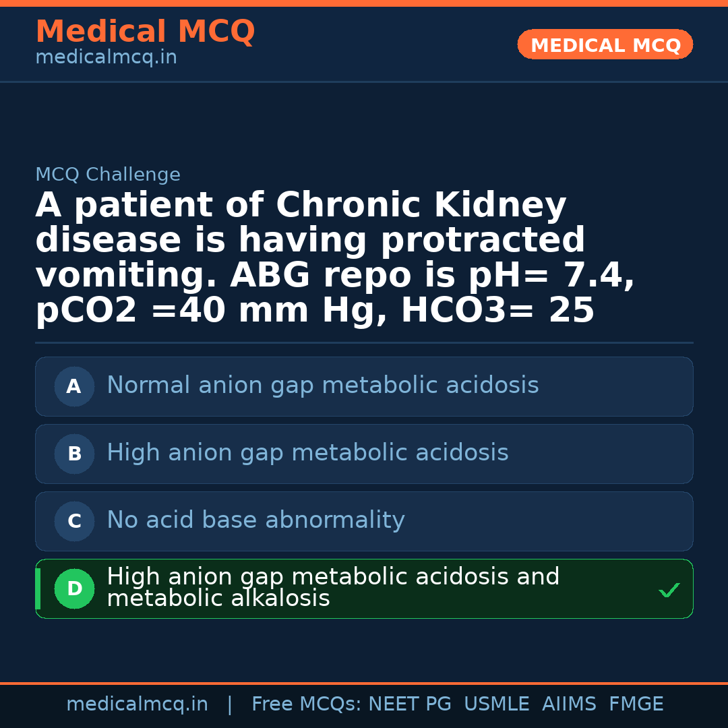Click the letter C circle icon

pyautogui.click(x=74, y=522)
